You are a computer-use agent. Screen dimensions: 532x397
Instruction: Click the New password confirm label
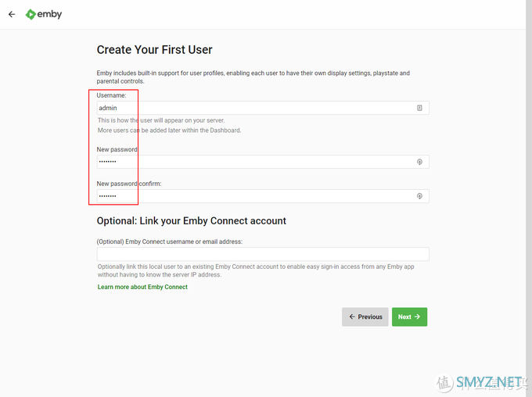point(129,184)
